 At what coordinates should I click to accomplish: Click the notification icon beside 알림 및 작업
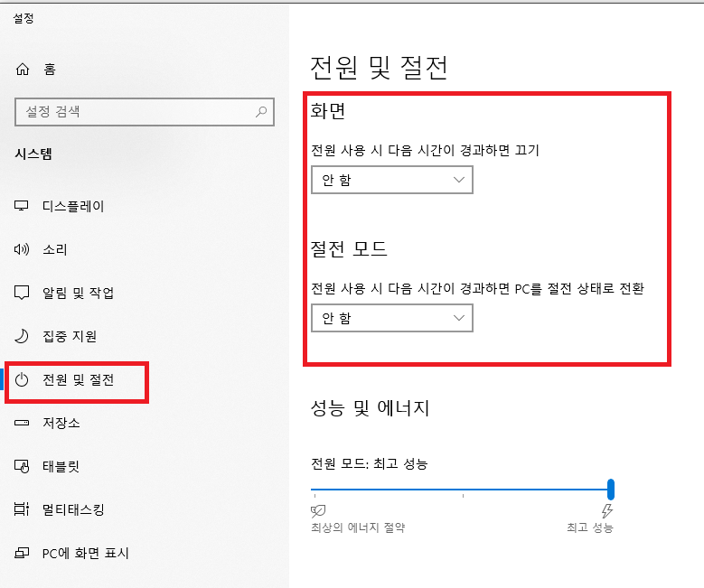pyautogui.click(x=22, y=293)
